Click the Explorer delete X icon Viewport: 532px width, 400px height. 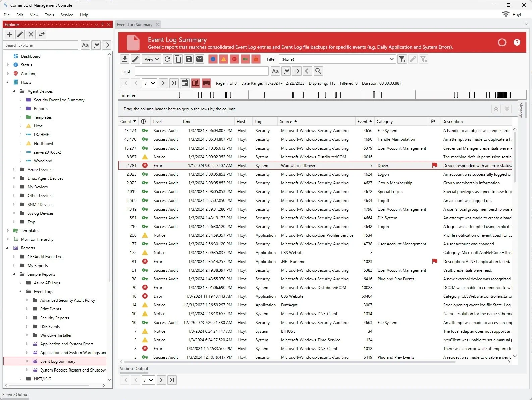pyautogui.click(x=31, y=34)
